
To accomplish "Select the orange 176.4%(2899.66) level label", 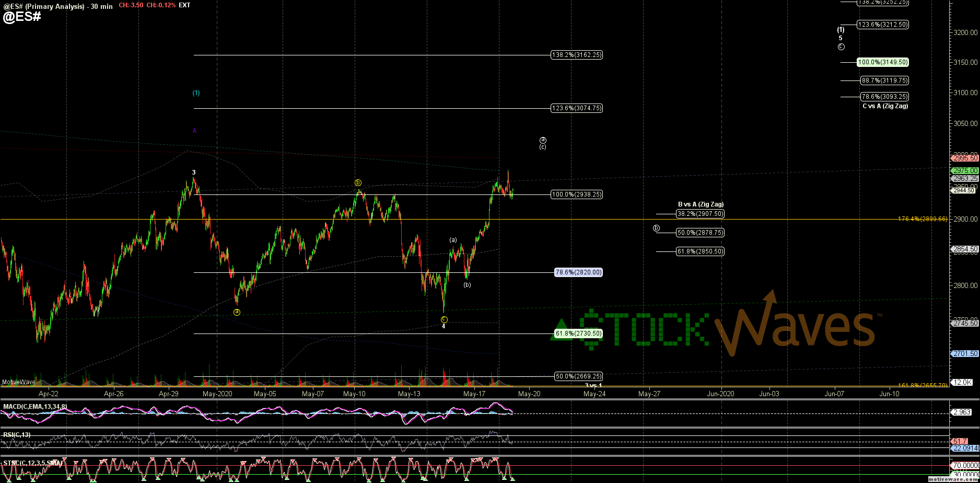I will point(923,219).
